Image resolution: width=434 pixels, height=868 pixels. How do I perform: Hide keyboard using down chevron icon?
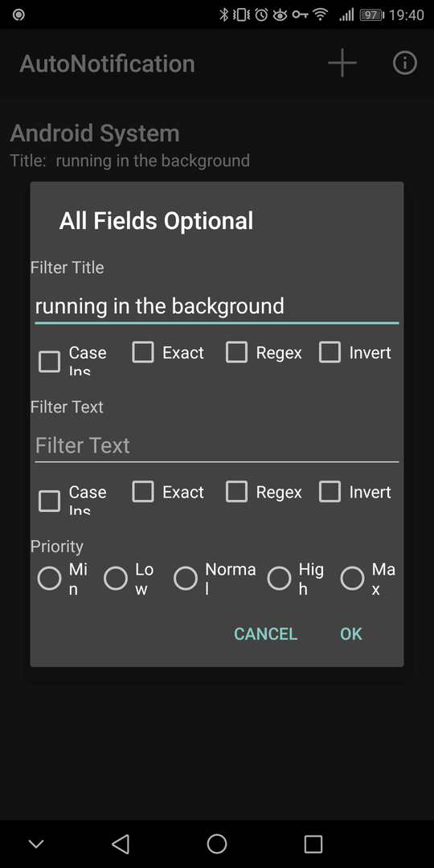pos(36,844)
